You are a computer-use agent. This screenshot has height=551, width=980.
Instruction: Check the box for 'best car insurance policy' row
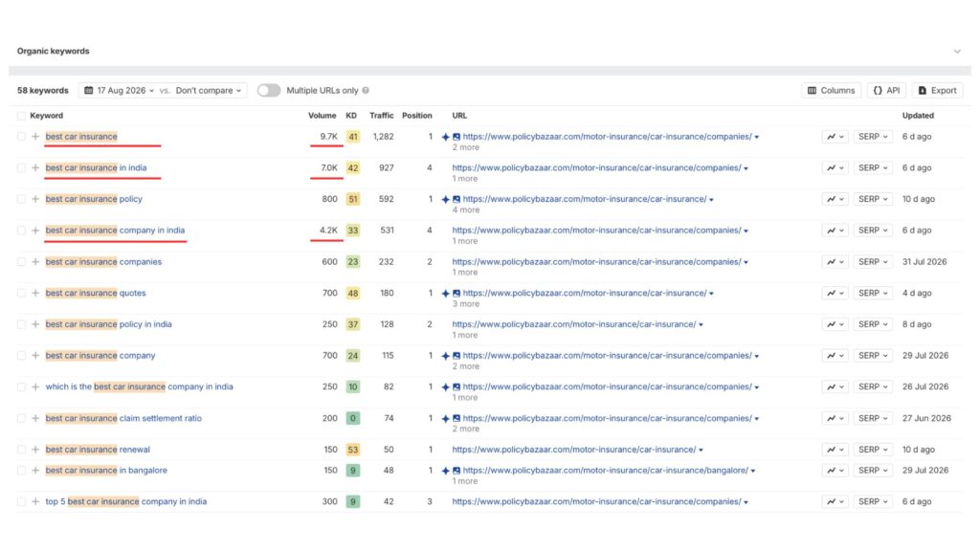(x=21, y=199)
